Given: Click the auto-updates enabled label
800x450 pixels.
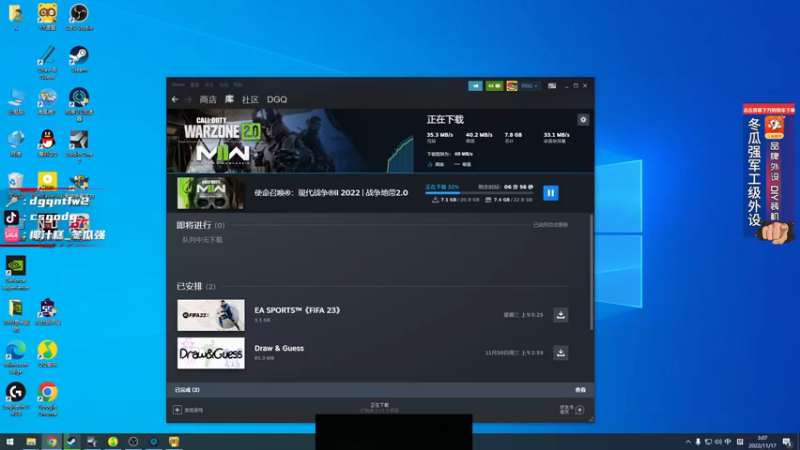Looking at the screenshot, I should click(x=551, y=224).
